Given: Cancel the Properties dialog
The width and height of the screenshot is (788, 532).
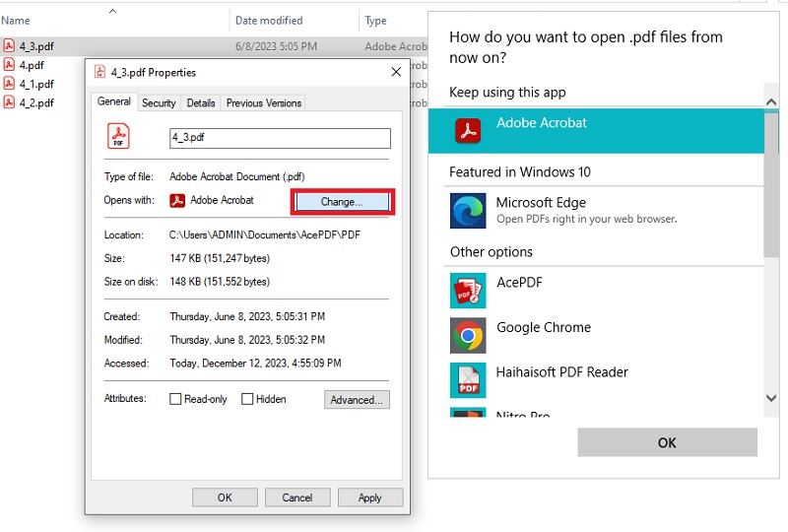Looking at the screenshot, I should pos(297,498).
